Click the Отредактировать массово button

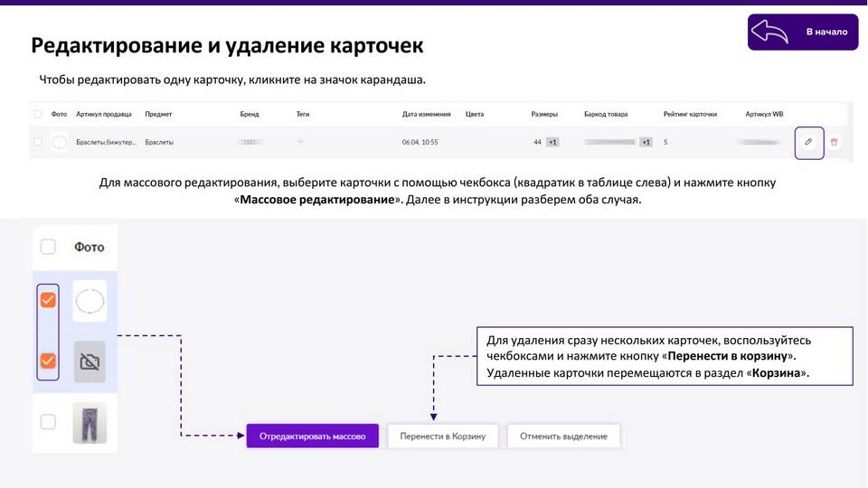coord(313,436)
